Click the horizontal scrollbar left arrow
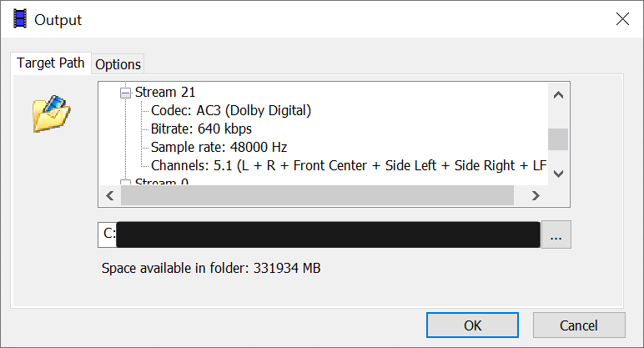Screen dimensions: 644x348 [109, 195]
